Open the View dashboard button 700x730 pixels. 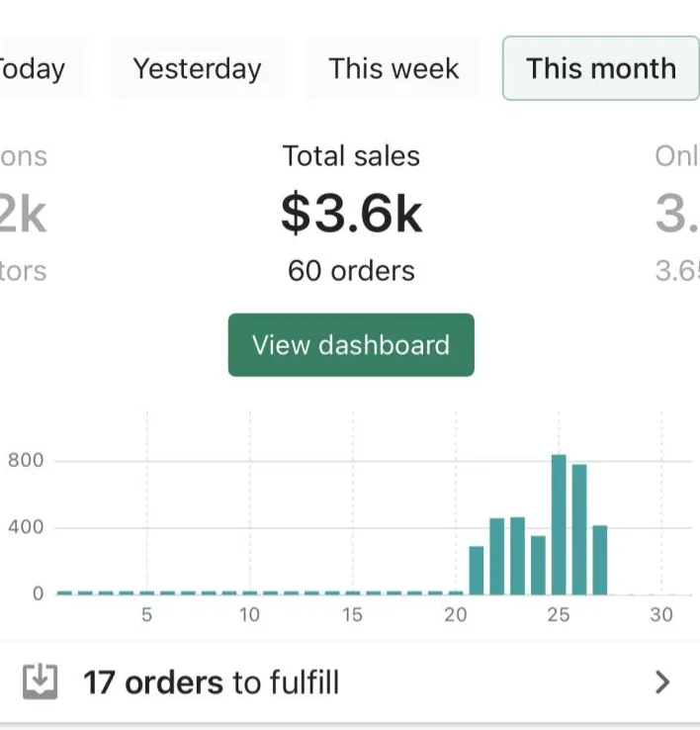pos(351,345)
